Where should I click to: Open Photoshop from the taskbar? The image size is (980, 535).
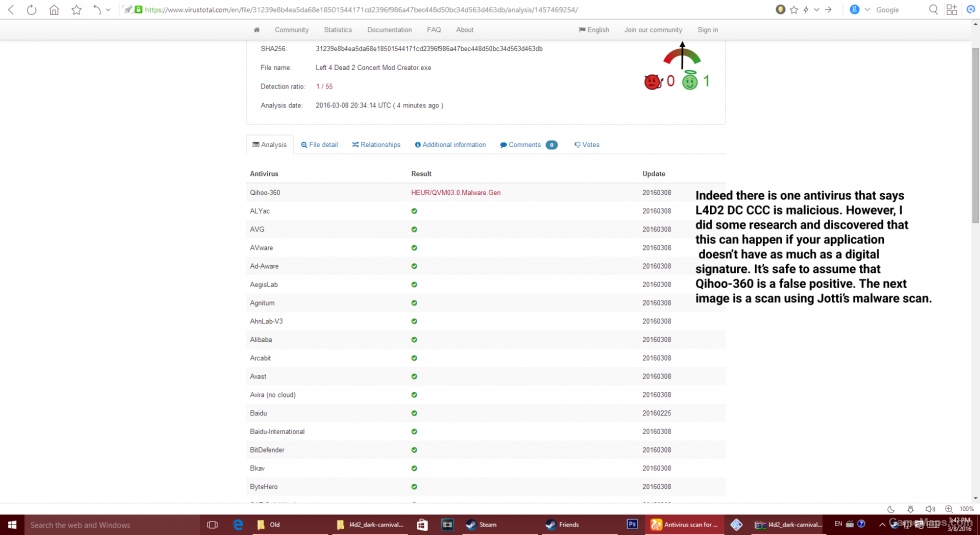(632, 525)
